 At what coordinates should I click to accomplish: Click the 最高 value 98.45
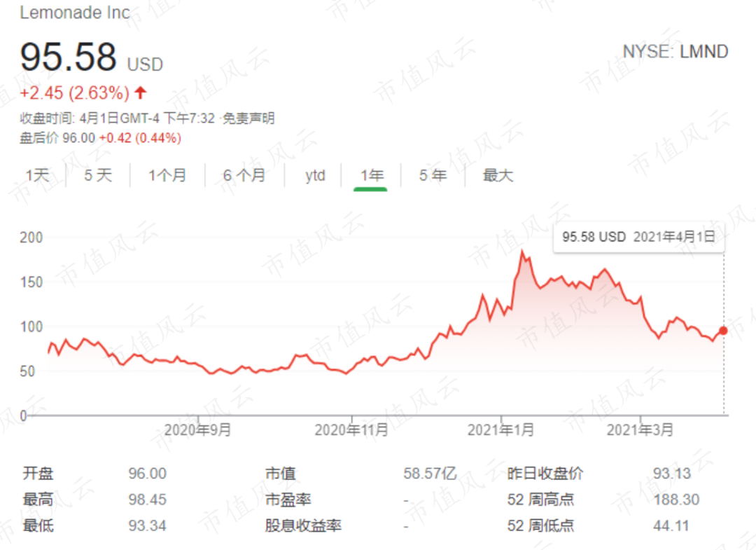147,500
